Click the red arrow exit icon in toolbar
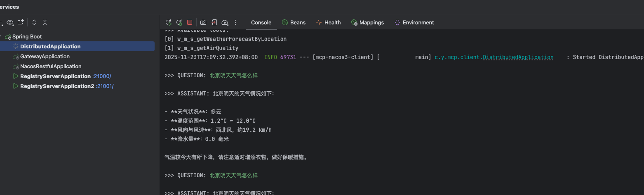 click(214, 23)
